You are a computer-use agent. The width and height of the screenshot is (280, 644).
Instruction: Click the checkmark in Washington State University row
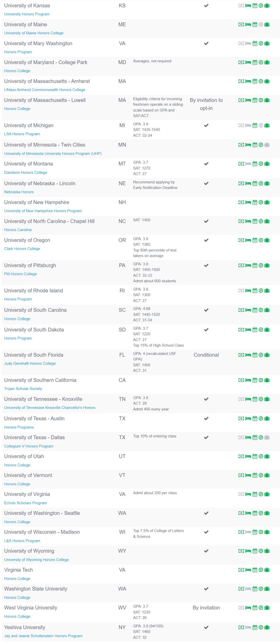206,589
